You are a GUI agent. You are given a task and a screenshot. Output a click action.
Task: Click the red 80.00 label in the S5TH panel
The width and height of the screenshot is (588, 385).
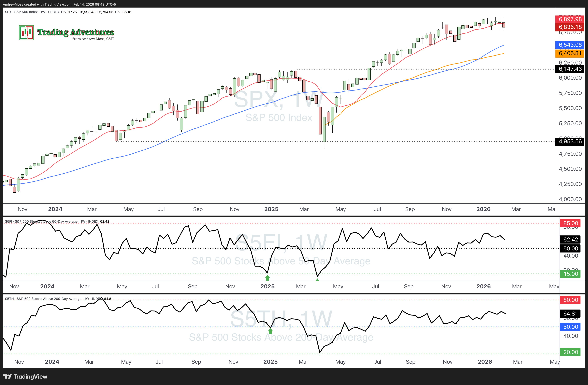pos(570,300)
